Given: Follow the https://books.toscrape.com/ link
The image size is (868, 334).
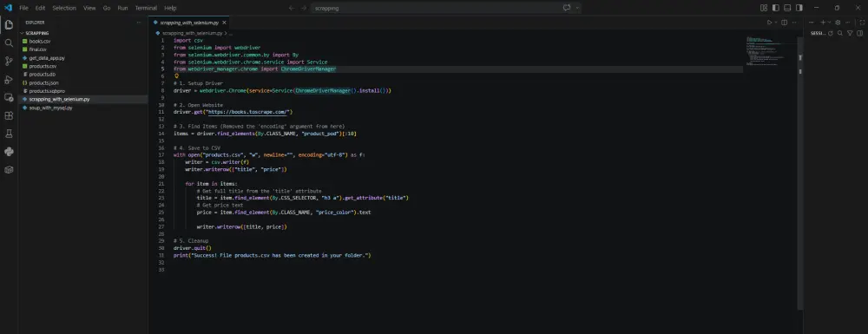Looking at the screenshot, I should click(x=248, y=112).
